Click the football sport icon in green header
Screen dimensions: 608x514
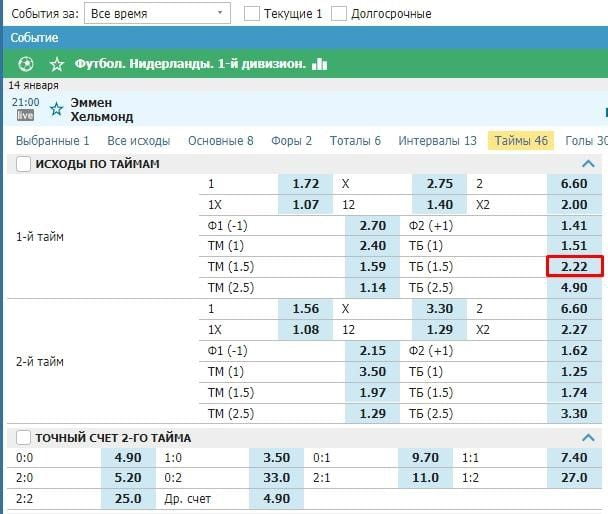(26, 64)
